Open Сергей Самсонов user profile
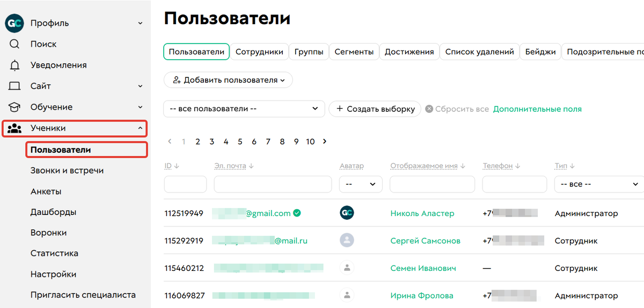The width and height of the screenshot is (644, 308). pyautogui.click(x=426, y=241)
